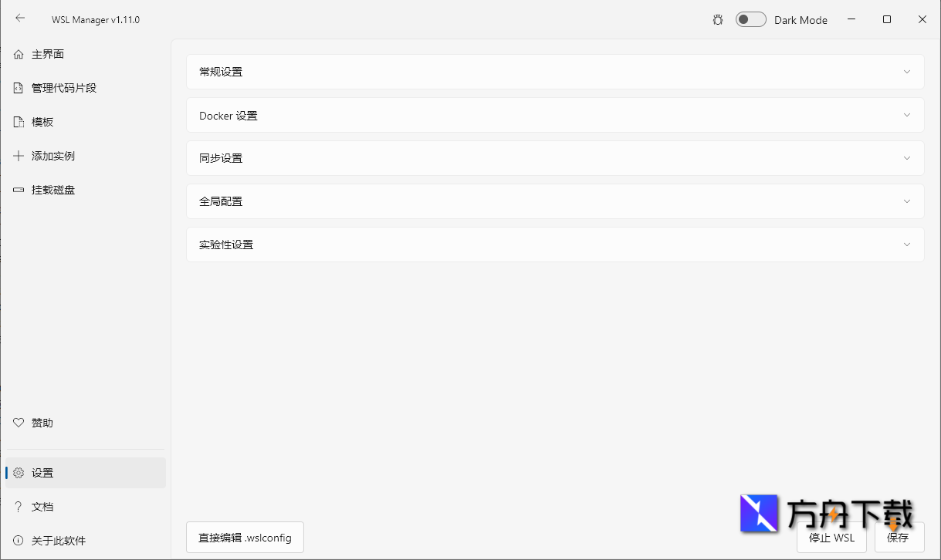Click the 停止 WSL button

coord(832,538)
